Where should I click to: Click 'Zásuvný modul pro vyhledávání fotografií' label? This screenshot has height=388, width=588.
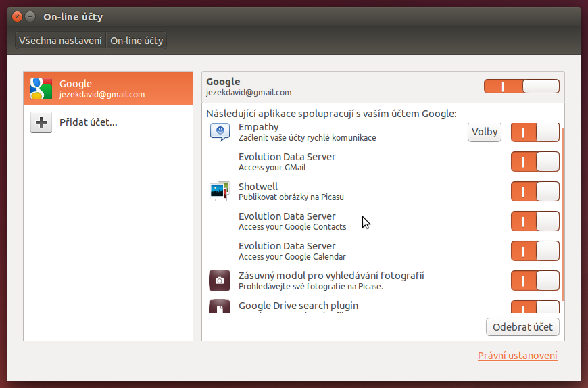pyautogui.click(x=331, y=276)
